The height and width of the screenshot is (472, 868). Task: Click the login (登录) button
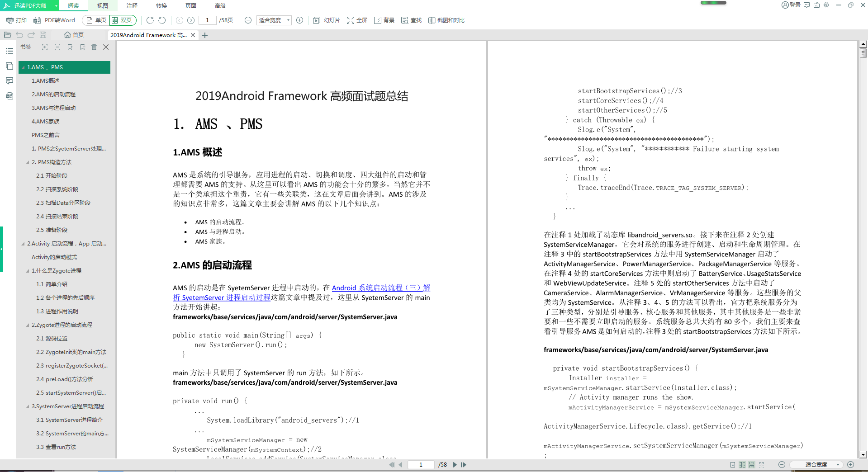pyautogui.click(x=791, y=5)
